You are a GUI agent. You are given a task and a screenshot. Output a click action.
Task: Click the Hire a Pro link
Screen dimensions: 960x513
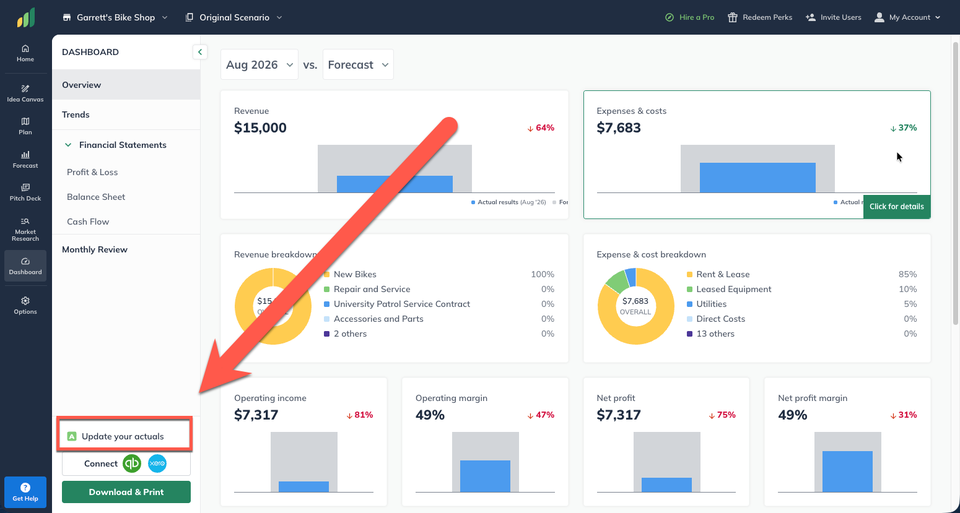[x=697, y=17]
